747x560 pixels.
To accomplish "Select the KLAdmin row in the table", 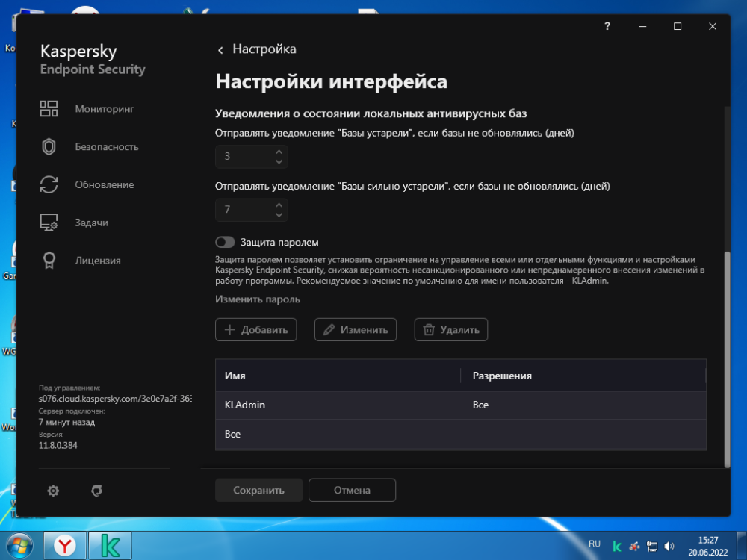I will coord(461,405).
